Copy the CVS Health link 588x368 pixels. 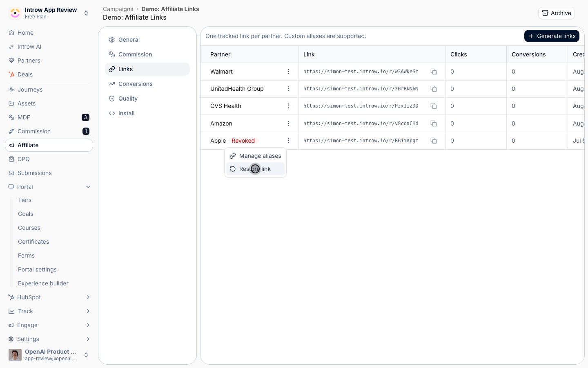[434, 106]
